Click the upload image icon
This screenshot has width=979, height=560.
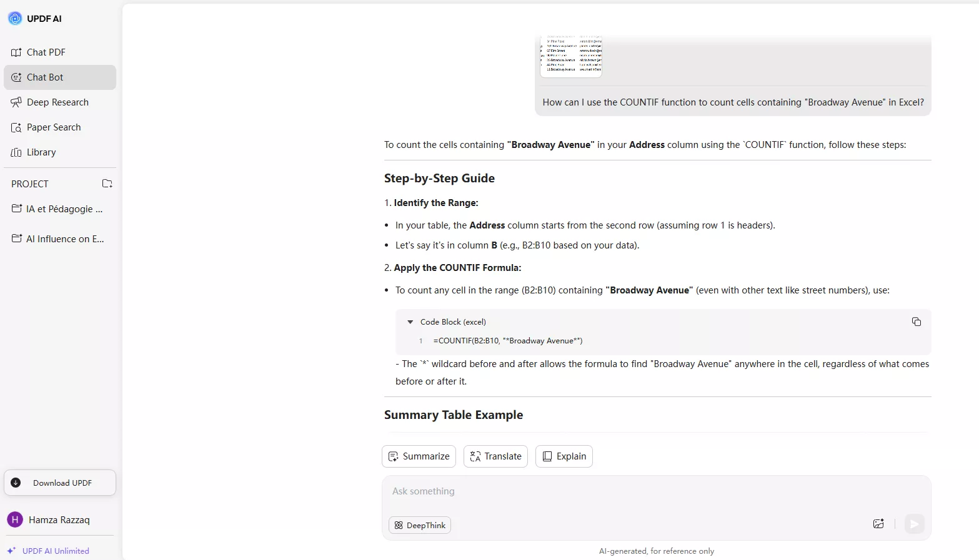[878, 524]
